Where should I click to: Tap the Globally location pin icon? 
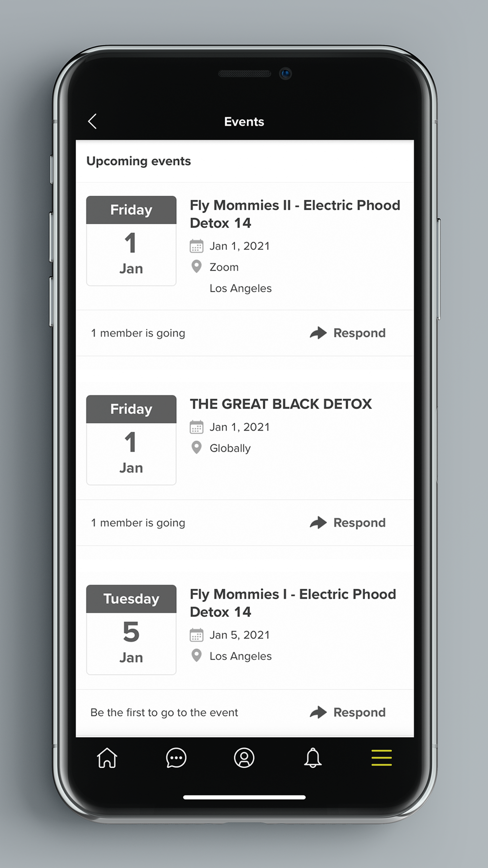point(196,448)
